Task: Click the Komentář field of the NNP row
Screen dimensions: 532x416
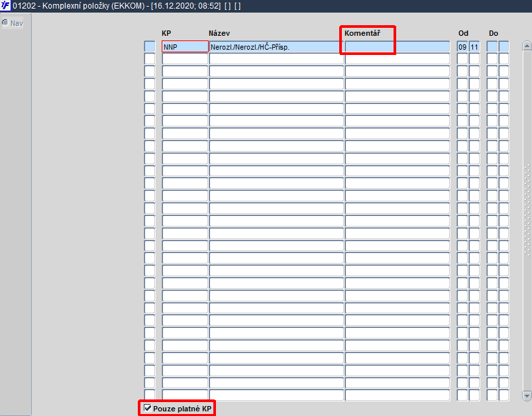Action: [398, 47]
